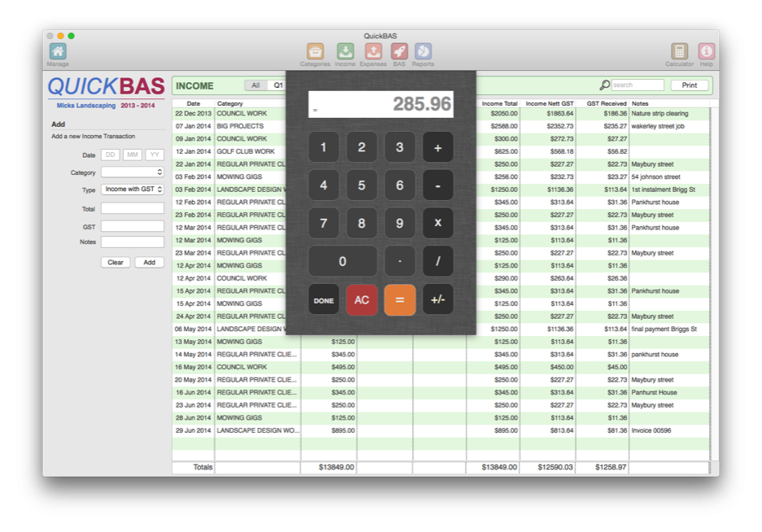Click the search magnifier icon

click(603, 85)
